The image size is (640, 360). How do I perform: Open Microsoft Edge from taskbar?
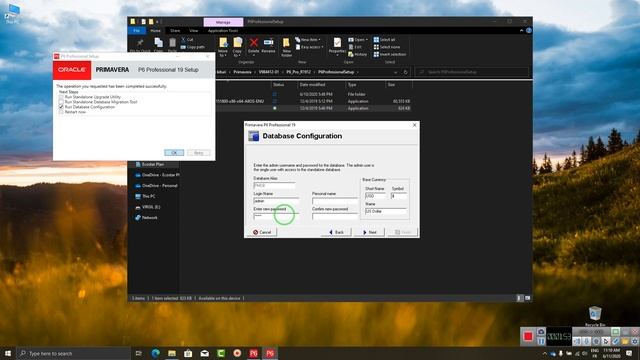coord(156,353)
